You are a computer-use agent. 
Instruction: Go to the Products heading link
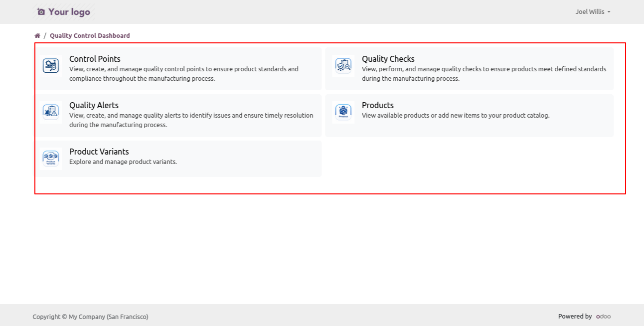(377, 105)
